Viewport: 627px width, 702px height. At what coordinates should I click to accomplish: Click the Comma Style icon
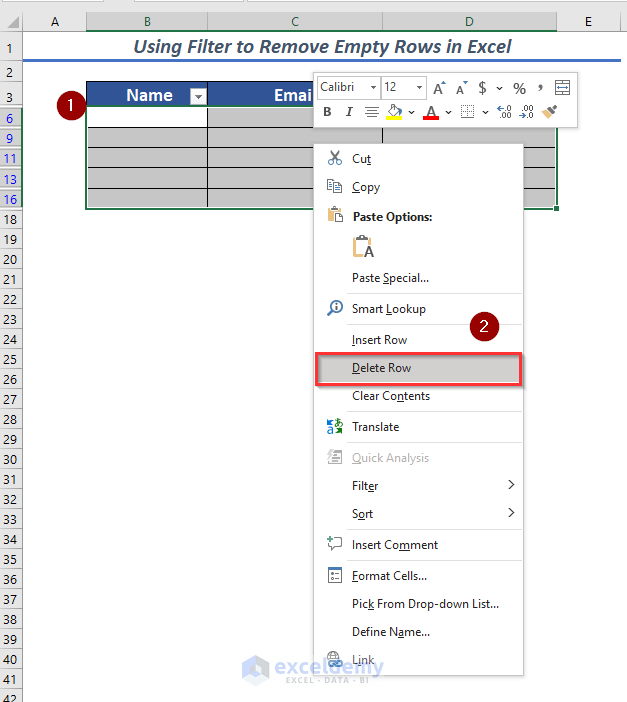541,87
